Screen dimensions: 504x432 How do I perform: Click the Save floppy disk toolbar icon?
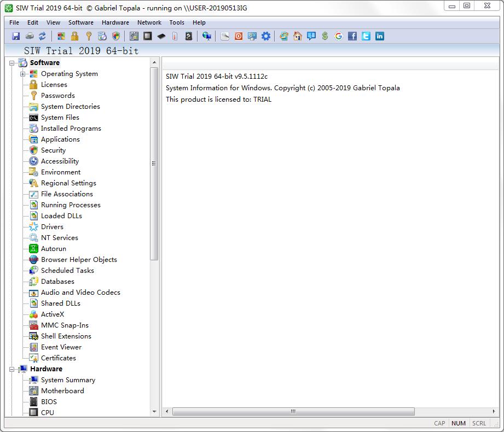(x=16, y=36)
